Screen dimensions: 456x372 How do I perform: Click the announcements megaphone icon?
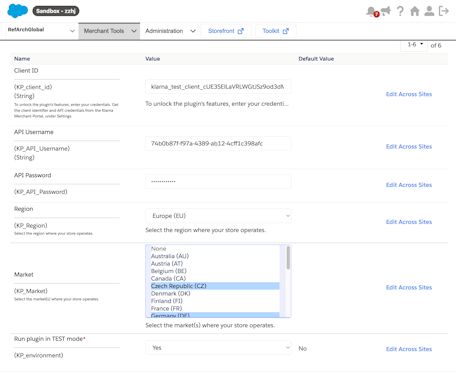click(x=386, y=11)
